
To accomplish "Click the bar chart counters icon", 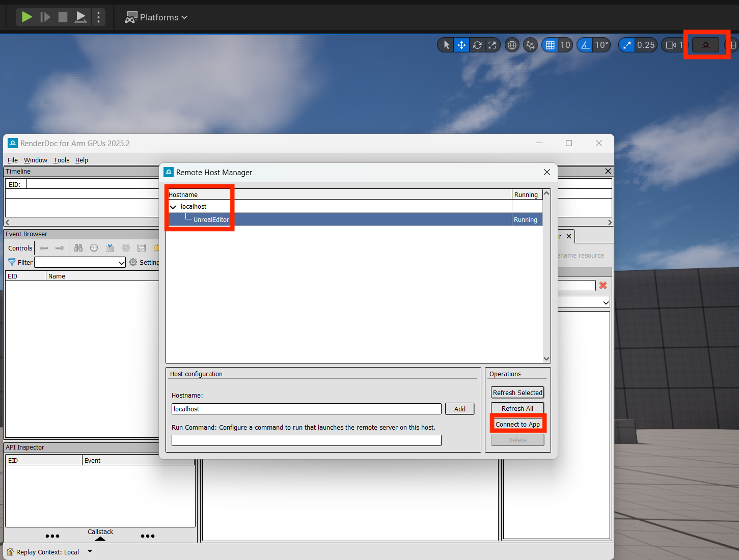I will tap(110, 248).
